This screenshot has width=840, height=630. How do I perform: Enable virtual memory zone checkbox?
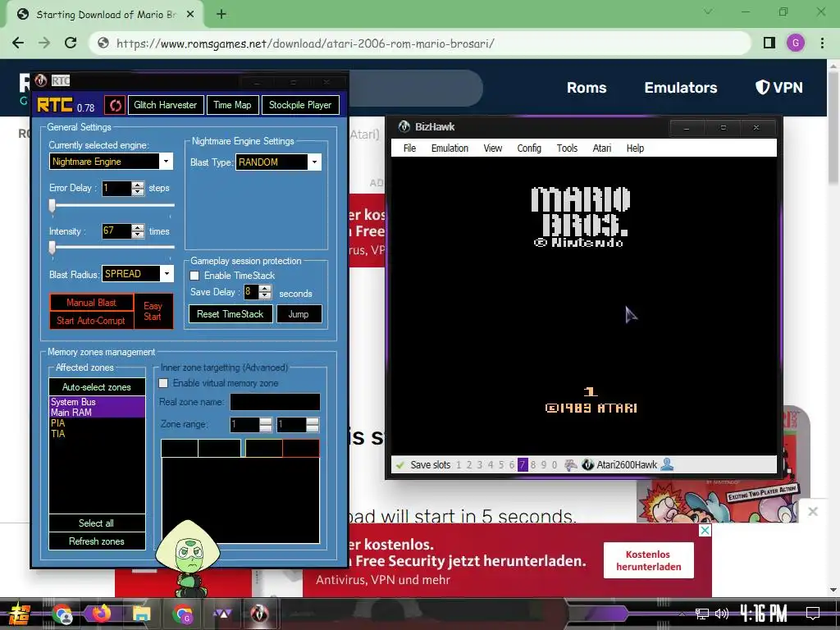click(x=163, y=383)
